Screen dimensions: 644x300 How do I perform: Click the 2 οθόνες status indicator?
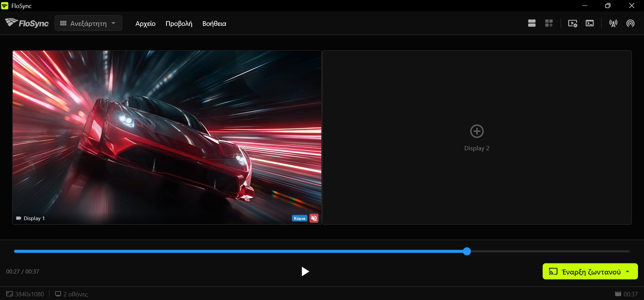pos(71,294)
